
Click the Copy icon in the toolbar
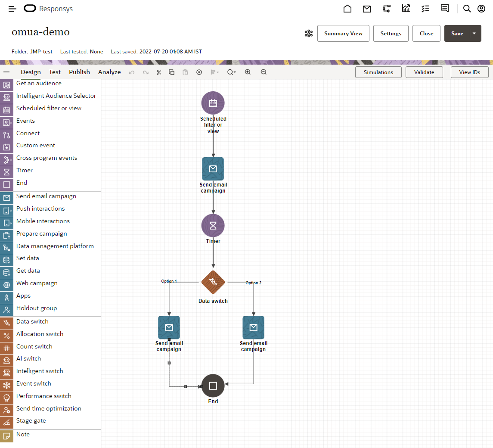[171, 72]
